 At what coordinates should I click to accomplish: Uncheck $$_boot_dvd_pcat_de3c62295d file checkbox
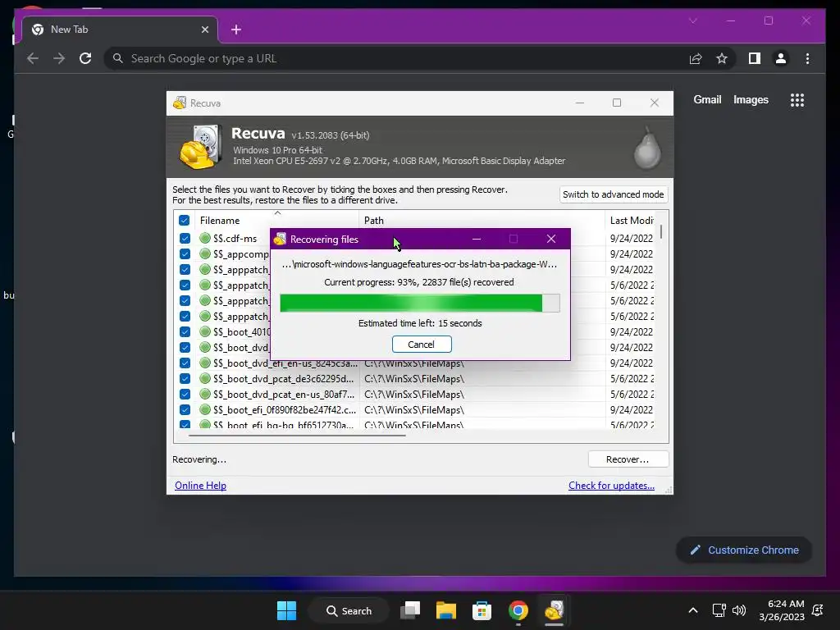pos(185,378)
